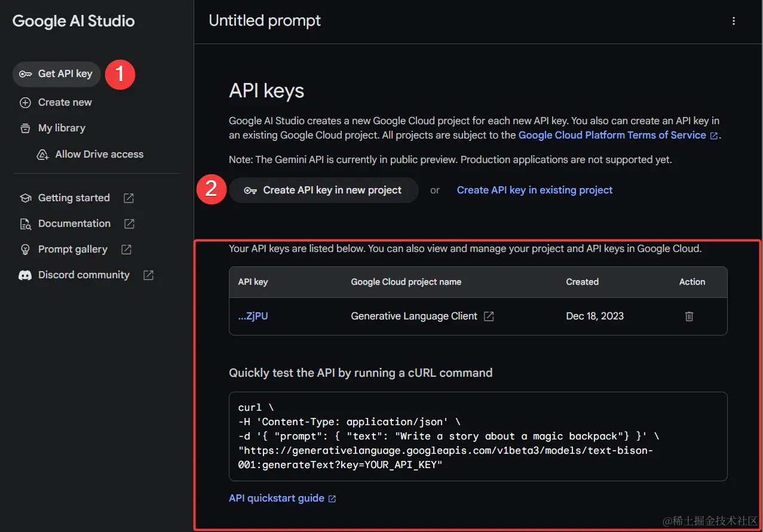Select the Getting started sidebar entry

pos(73,198)
